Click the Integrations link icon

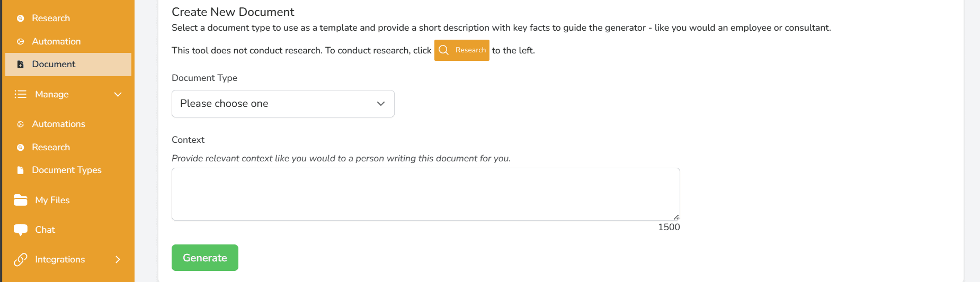click(x=20, y=259)
